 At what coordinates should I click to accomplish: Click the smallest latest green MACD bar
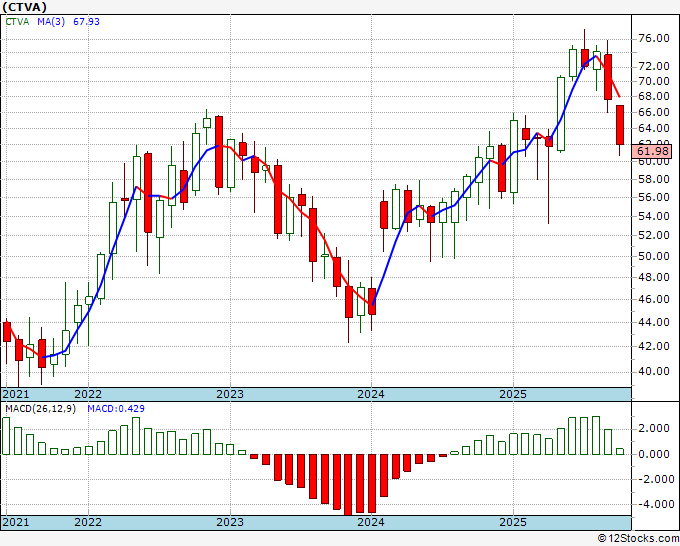point(620,451)
